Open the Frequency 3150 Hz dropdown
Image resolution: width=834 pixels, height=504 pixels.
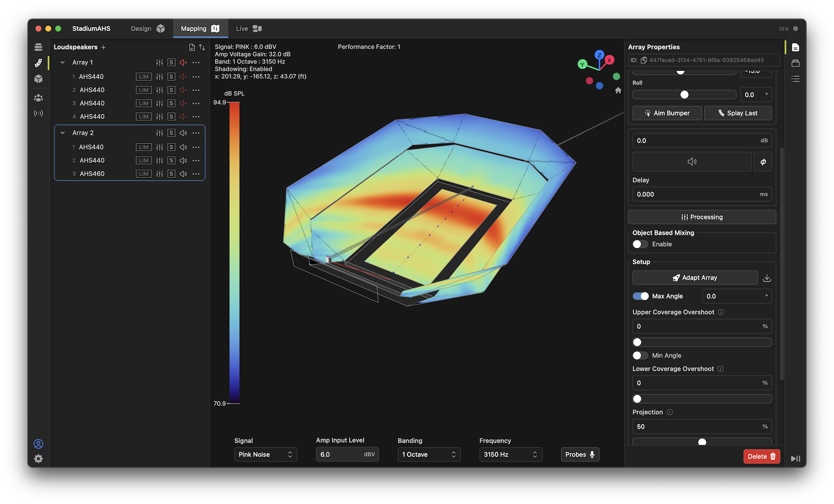[510, 455]
